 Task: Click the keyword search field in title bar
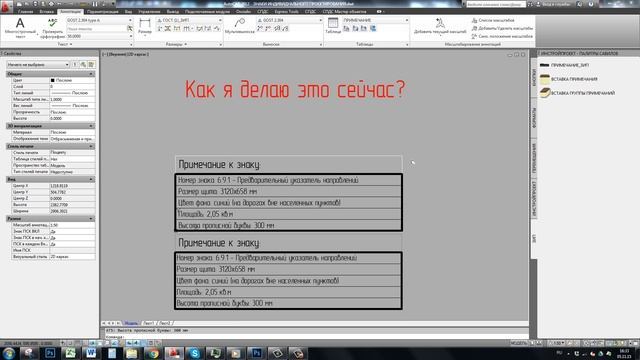click(x=496, y=4)
